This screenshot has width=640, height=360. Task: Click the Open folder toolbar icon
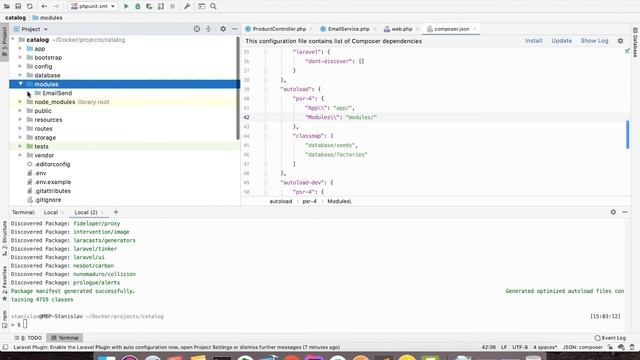7,6
